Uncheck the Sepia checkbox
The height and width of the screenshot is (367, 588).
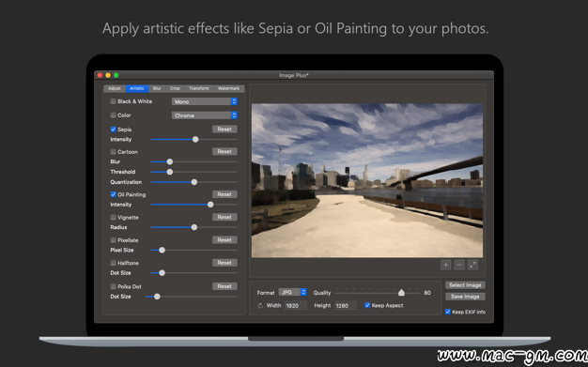(x=114, y=129)
